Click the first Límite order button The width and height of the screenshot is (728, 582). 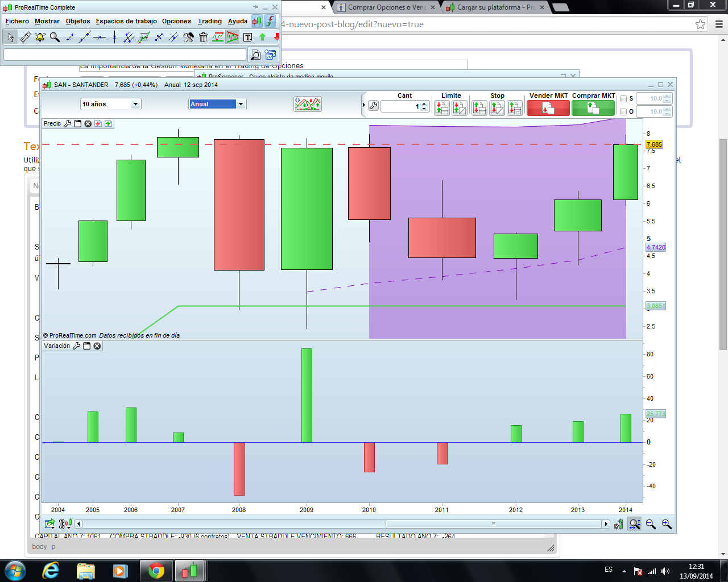pos(442,108)
